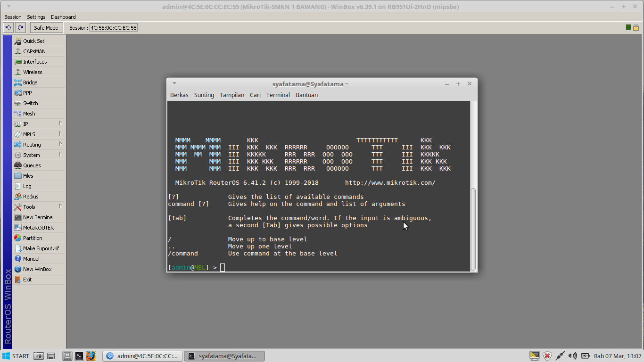The height and width of the screenshot is (362, 644).
Task: Switch to the admin@4C:5E:0C:CC WinBox taskbar button
Action: tap(143, 356)
